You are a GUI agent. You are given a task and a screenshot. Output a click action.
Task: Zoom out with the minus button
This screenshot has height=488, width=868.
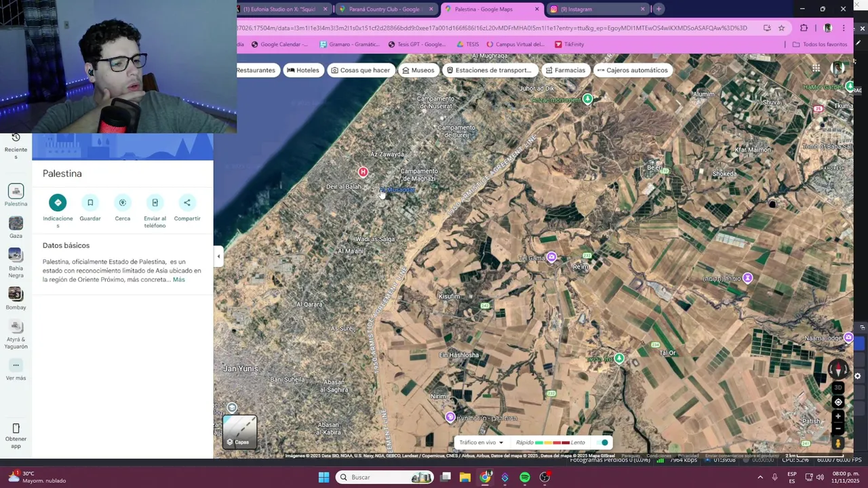[838, 429]
